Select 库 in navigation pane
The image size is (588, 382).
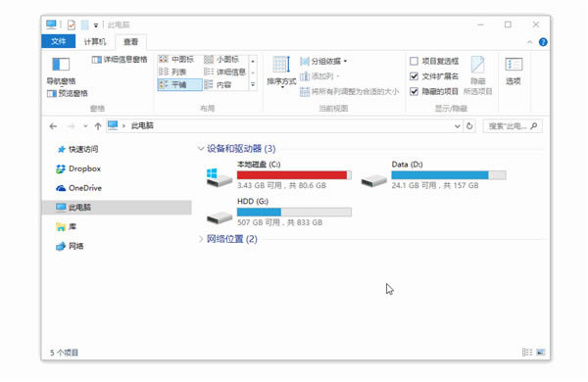point(67,227)
